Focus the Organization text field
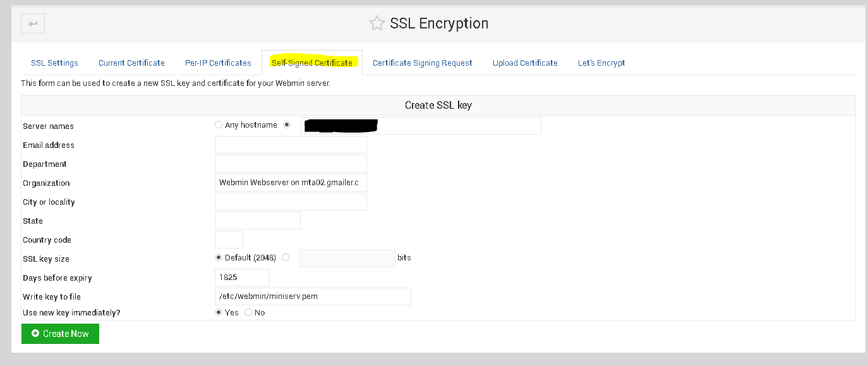Viewport: 868px width, 366px height. pyautogui.click(x=291, y=183)
